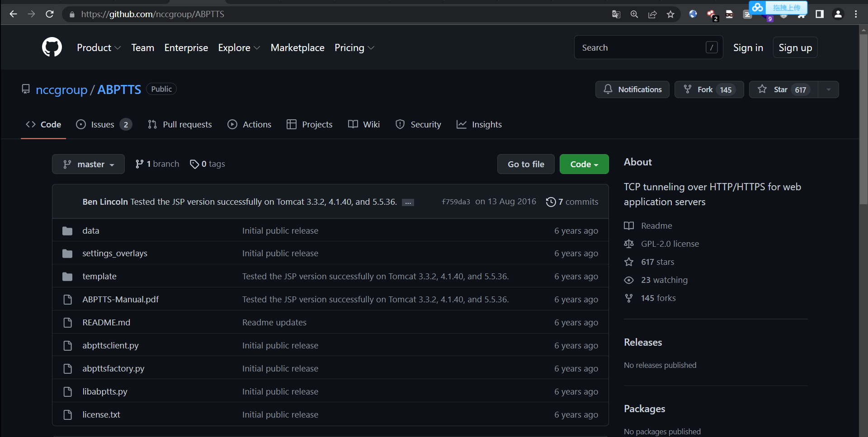Toggle the browser side panel icon
Screen dimensions: 868x437
coord(820,14)
